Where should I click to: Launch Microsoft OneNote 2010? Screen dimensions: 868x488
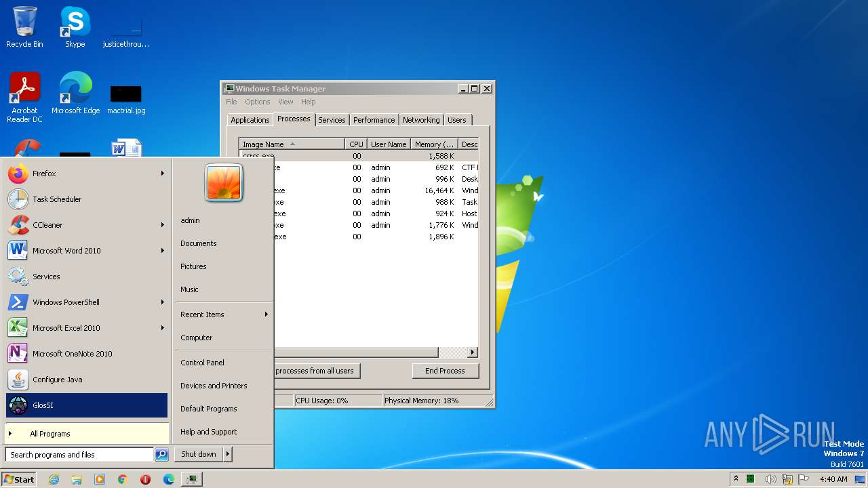(x=87, y=354)
